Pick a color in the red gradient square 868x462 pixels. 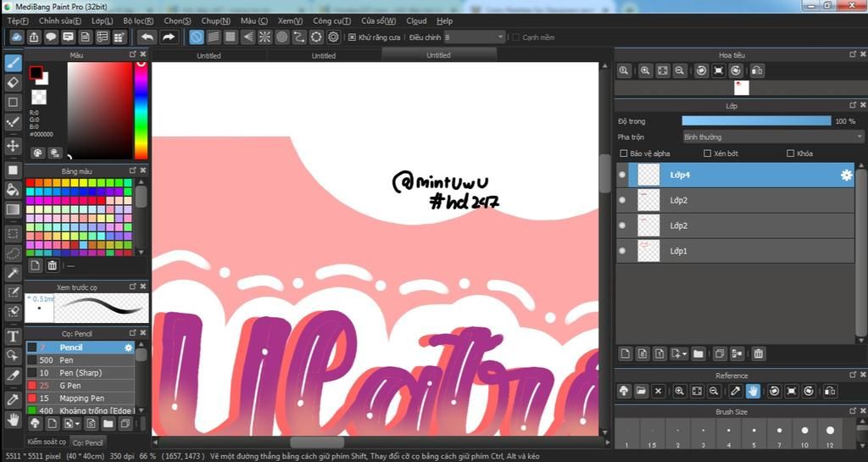tap(100, 110)
